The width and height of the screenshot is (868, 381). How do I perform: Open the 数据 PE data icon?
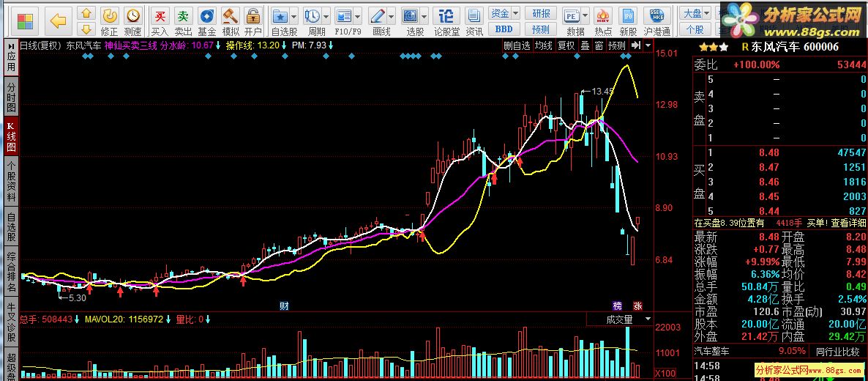click(571, 15)
